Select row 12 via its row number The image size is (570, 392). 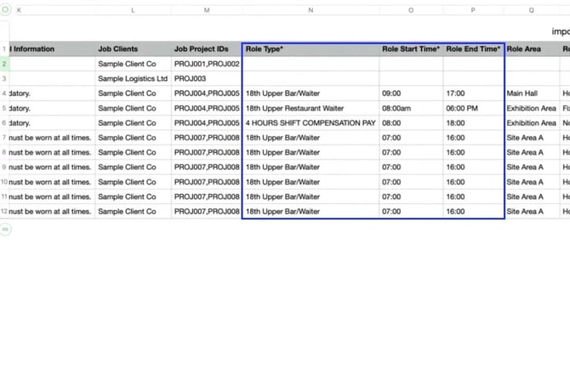coord(4,211)
